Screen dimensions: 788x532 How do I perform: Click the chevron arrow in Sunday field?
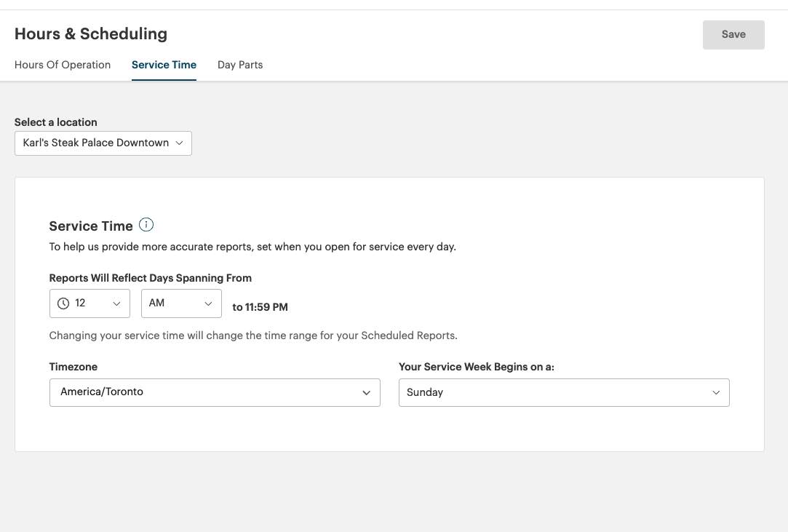716,393
